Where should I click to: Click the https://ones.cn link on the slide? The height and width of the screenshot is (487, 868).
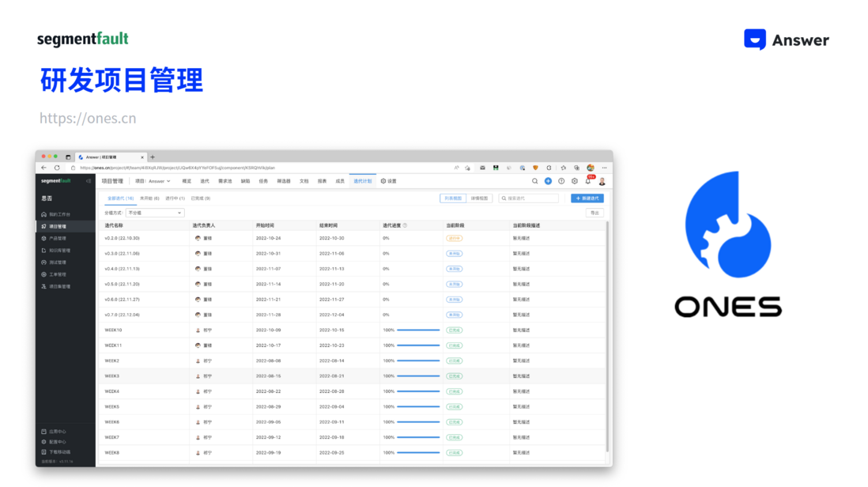(x=88, y=118)
